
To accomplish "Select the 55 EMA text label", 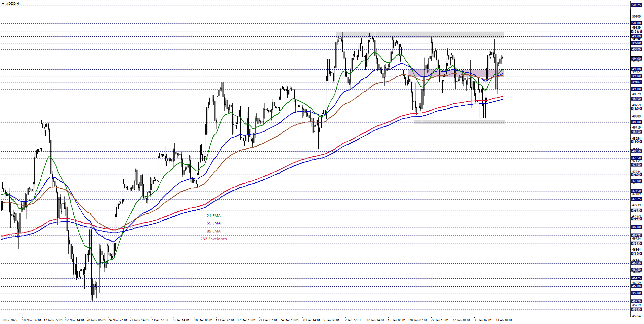I will coord(213,223).
